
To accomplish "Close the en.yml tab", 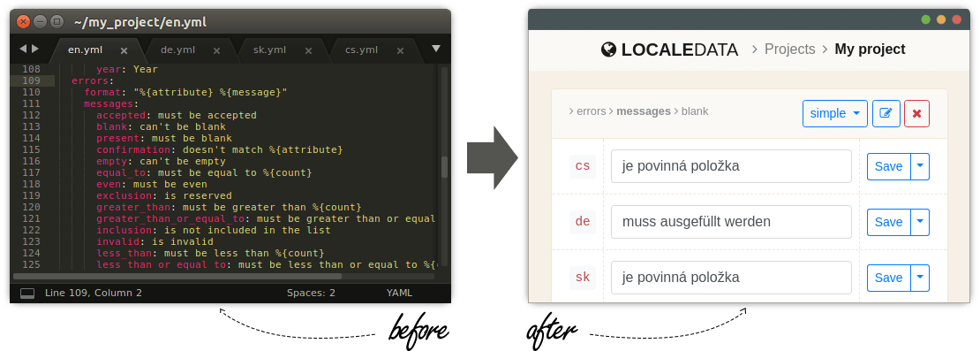I will [124, 50].
